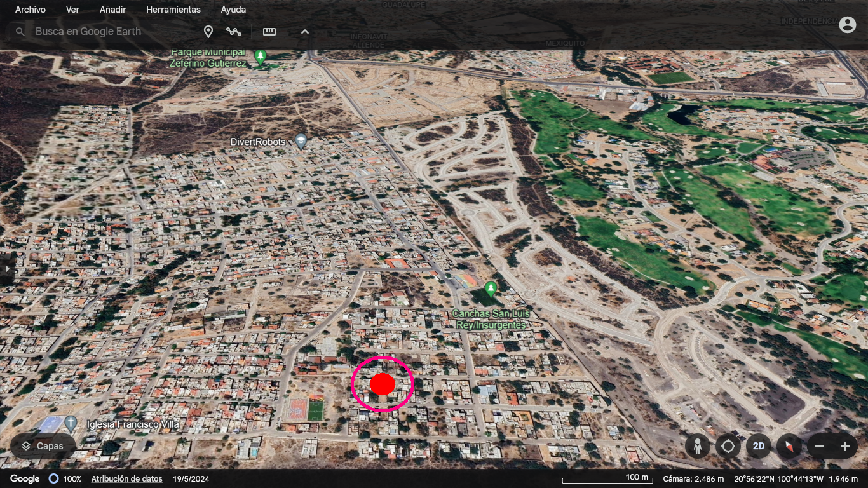Click the search magnifier icon
The width and height of the screenshot is (868, 488).
pos(20,31)
